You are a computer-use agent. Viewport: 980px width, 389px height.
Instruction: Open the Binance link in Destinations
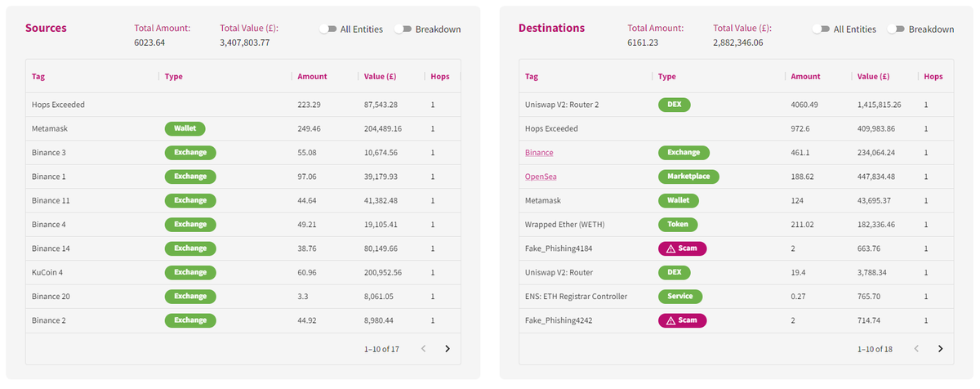click(539, 153)
